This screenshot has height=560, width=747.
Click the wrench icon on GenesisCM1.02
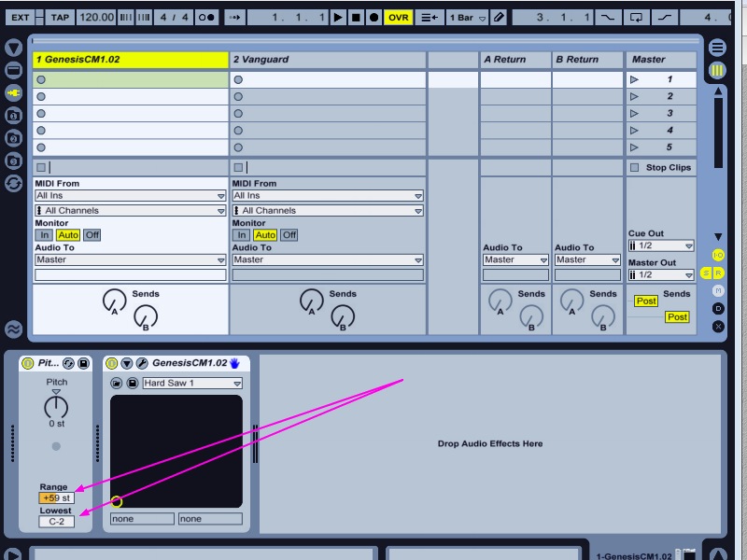tap(142, 363)
